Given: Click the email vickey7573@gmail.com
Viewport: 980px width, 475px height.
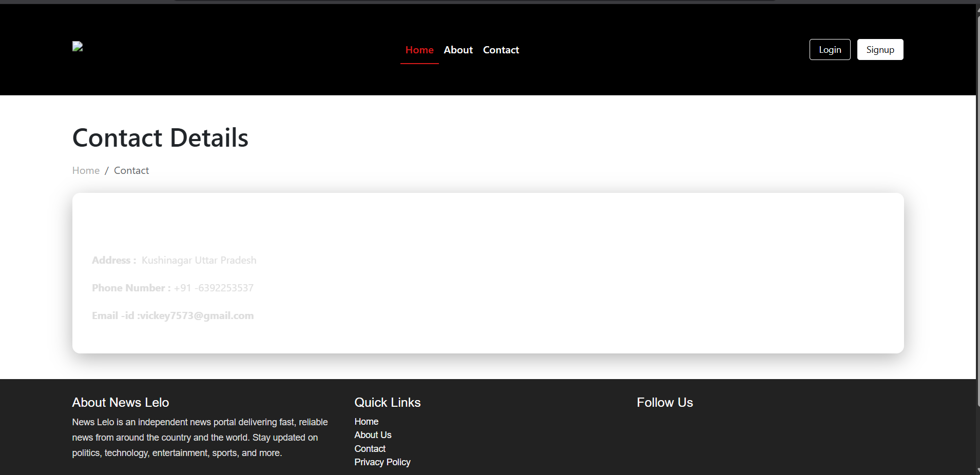Looking at the screenshot, I should (x=197, y=315).
